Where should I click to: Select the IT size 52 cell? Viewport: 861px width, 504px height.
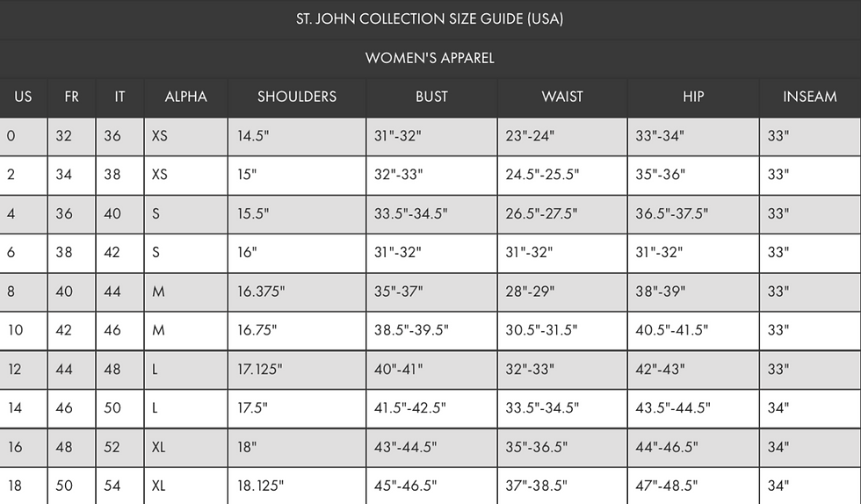point(119,448)
